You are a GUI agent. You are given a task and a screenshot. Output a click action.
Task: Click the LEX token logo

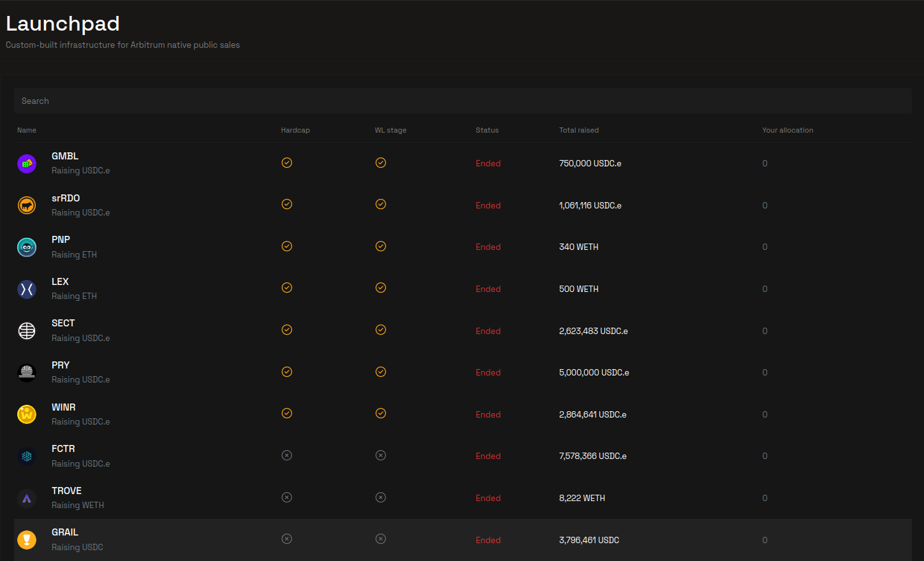27,289
